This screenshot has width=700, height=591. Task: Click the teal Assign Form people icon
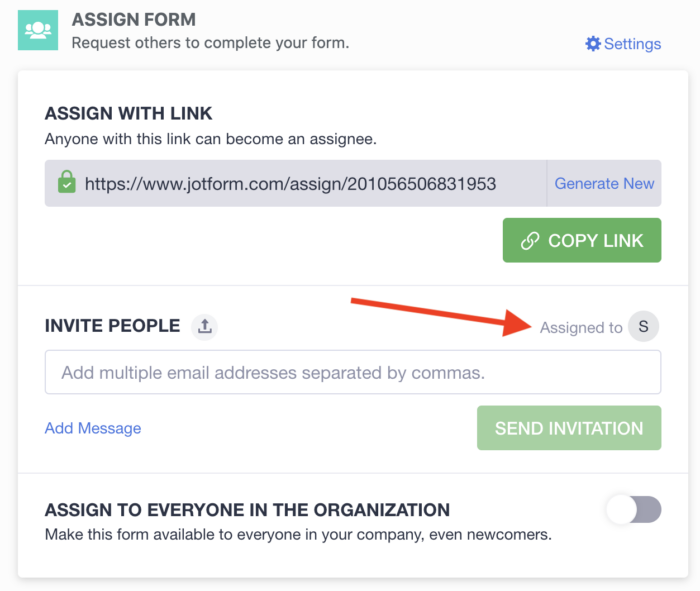38,30
